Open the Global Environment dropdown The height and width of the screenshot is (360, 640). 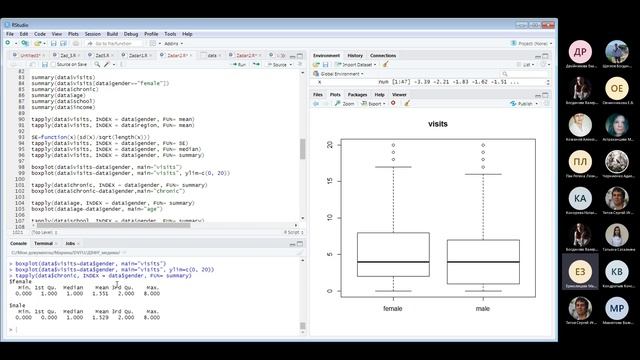point(338,74)
